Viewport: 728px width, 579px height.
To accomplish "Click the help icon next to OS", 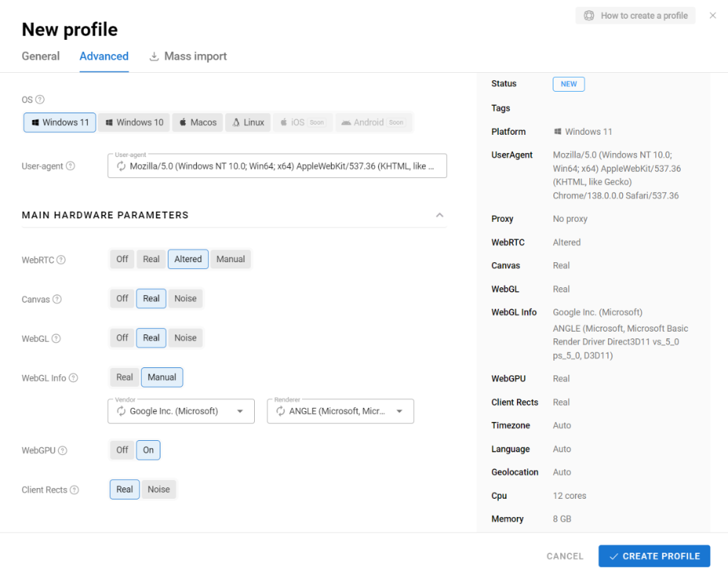I will point(40,100).
